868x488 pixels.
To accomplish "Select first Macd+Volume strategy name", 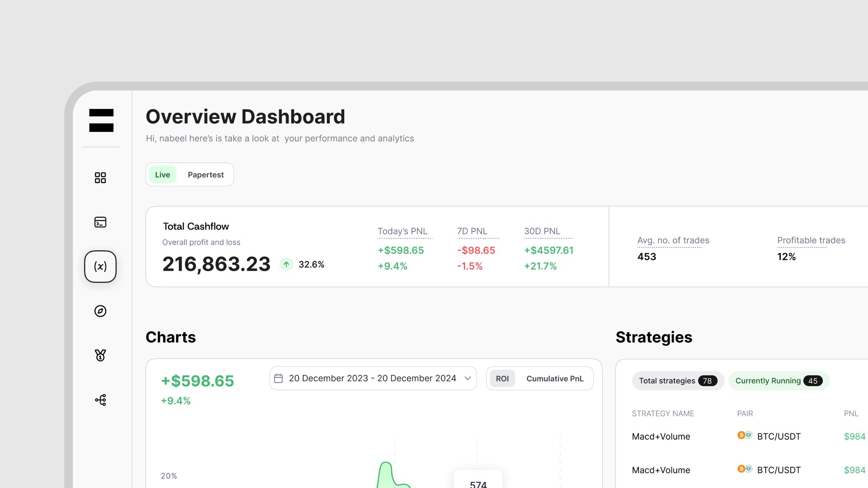I will point(661,436).
